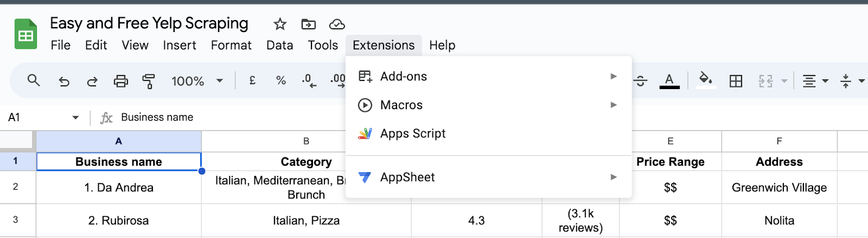
Task: Open the text color picker
Action: click(669, 81)
